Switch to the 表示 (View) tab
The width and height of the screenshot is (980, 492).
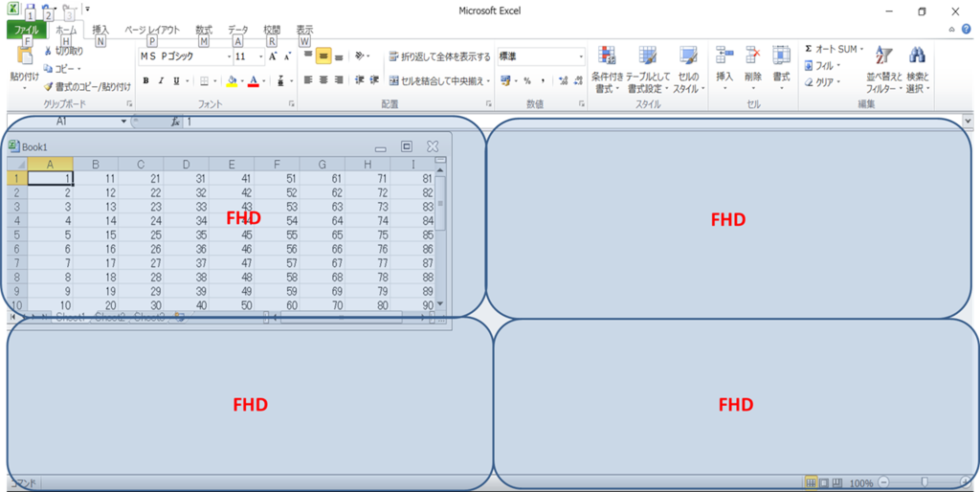pos(305,30)
